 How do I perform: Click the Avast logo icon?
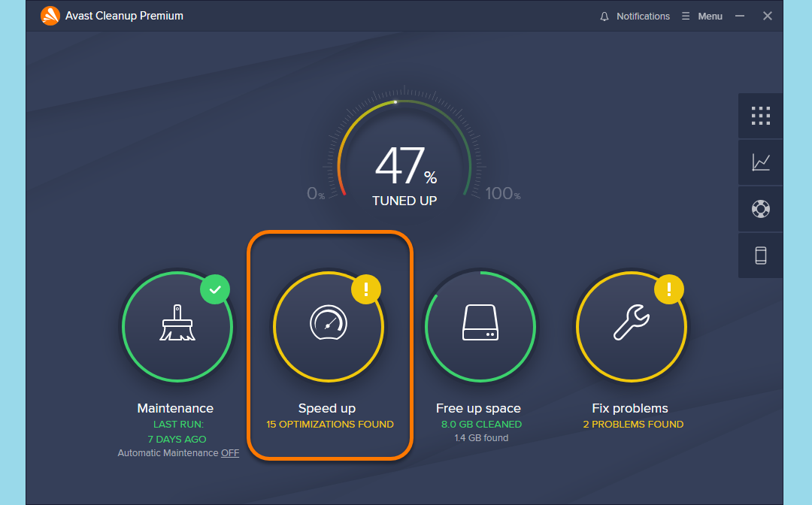coord(50,16)
